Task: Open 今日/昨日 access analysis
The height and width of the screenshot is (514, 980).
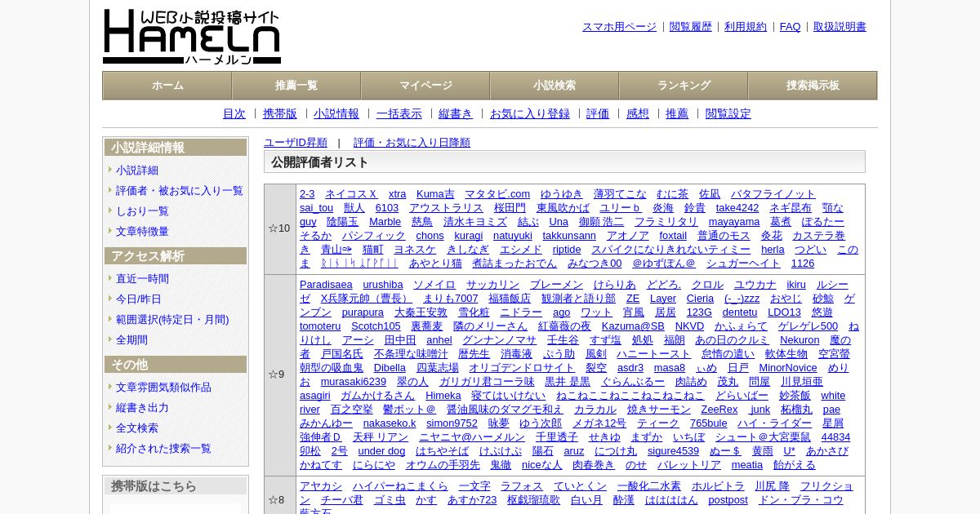Action: pyautogui.click(x=139, y=299)
